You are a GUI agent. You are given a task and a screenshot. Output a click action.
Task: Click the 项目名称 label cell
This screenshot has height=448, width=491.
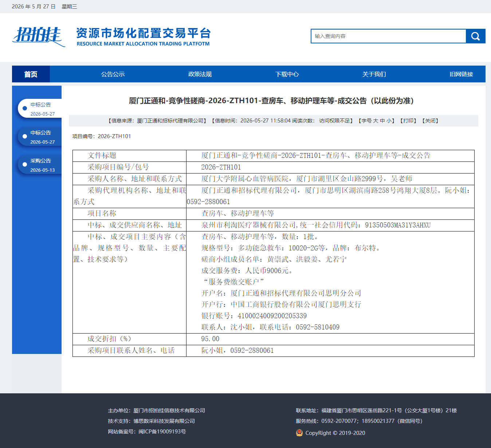[129, 214]
